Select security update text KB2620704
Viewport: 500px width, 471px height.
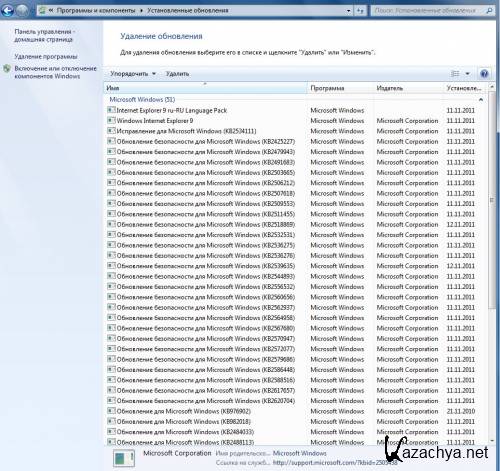(206, 401)
